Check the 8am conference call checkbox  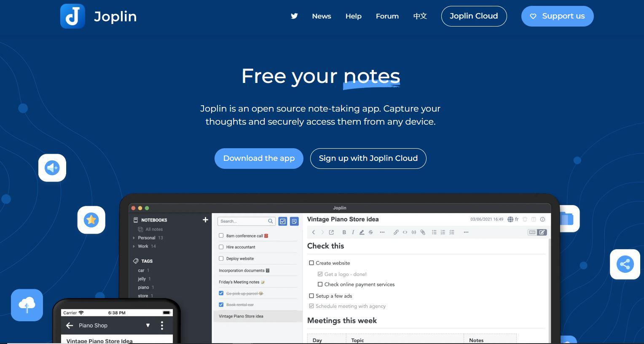(x=221, y=235)
